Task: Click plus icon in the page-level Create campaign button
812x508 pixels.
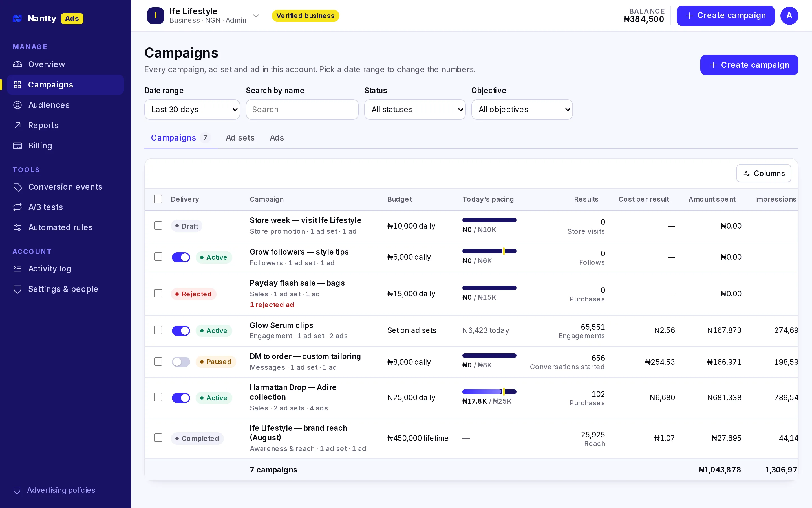Action: click(x=713, y=65)
